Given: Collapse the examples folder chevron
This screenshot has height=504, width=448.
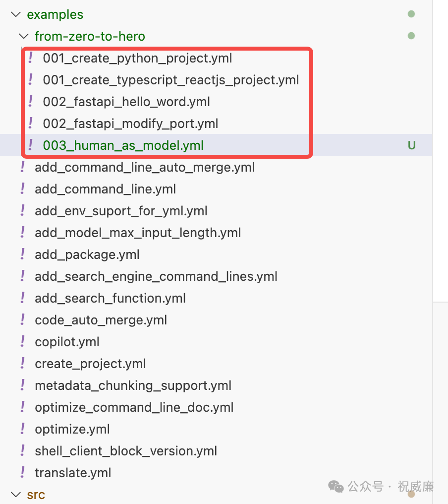Looking at the screenshot, I should tap(16, 14).
